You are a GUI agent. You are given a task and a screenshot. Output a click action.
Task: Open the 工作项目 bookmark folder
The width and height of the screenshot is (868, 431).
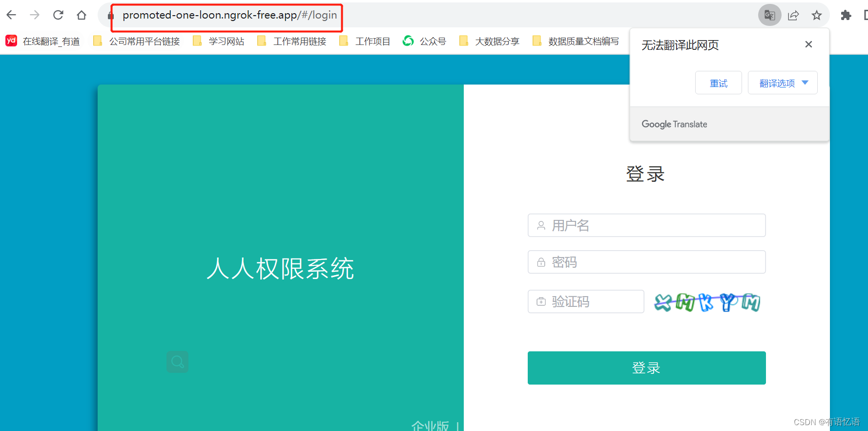click(365, 41)
